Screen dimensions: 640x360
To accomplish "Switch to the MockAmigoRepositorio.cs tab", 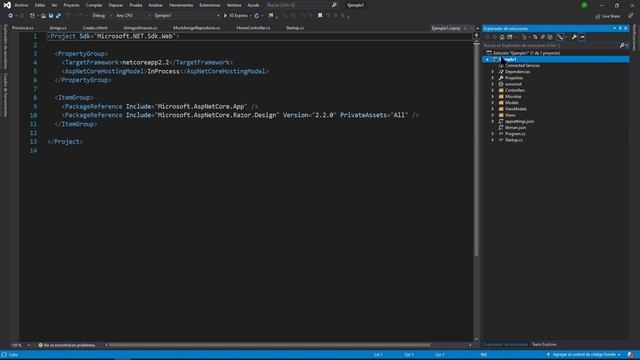I will 196,28.
